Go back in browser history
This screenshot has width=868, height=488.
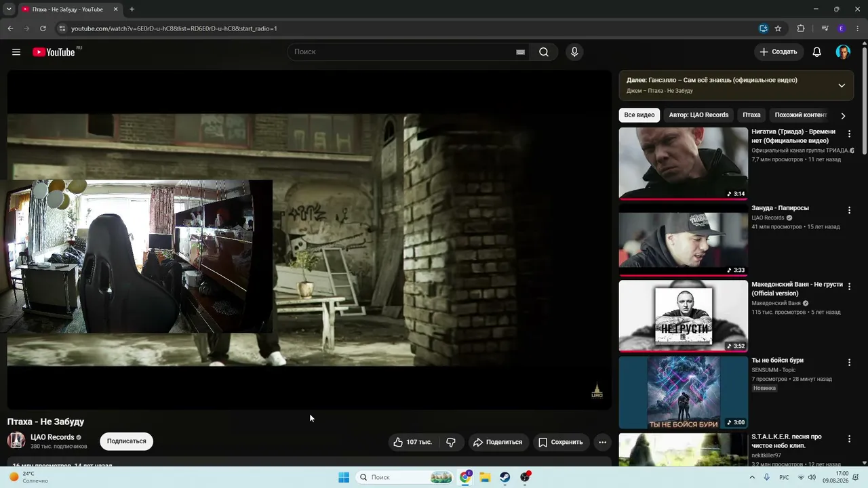tap(10, 28)
